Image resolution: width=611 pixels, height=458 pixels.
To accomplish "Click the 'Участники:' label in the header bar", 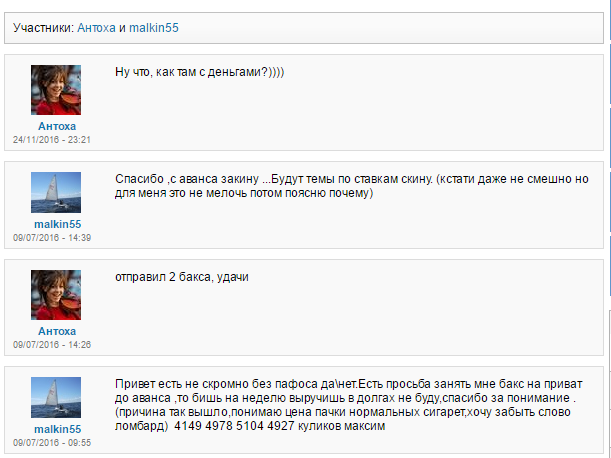I will 43,28.
